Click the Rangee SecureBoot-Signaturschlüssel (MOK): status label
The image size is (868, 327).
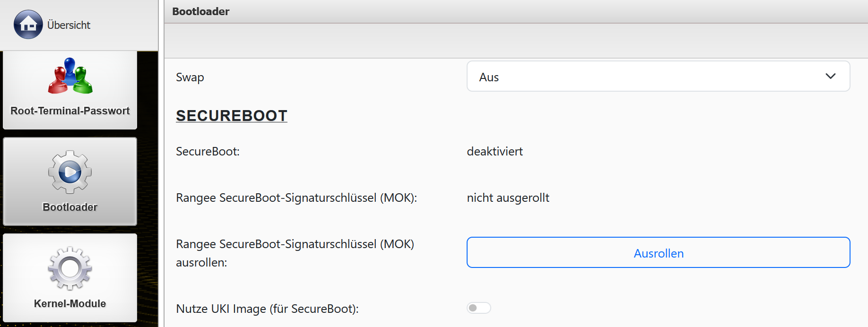coord(296,198)
